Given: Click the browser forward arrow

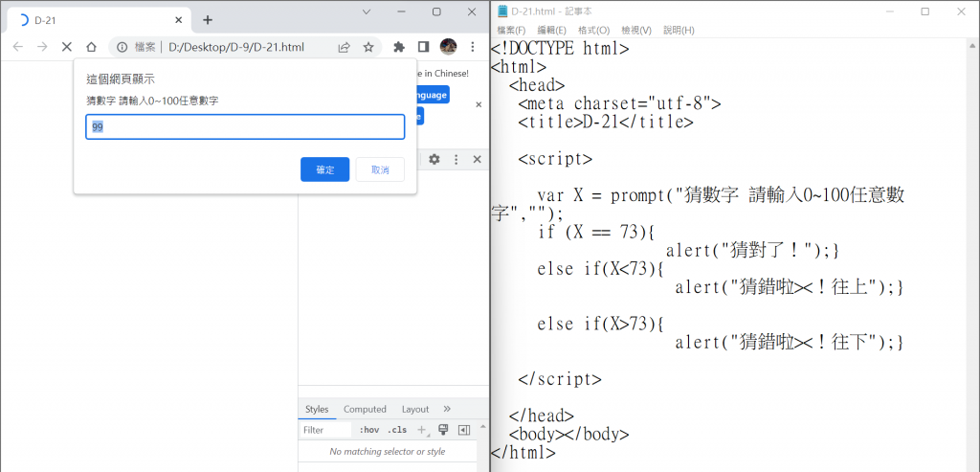Looking at the screenshot, I should point(42,47).
